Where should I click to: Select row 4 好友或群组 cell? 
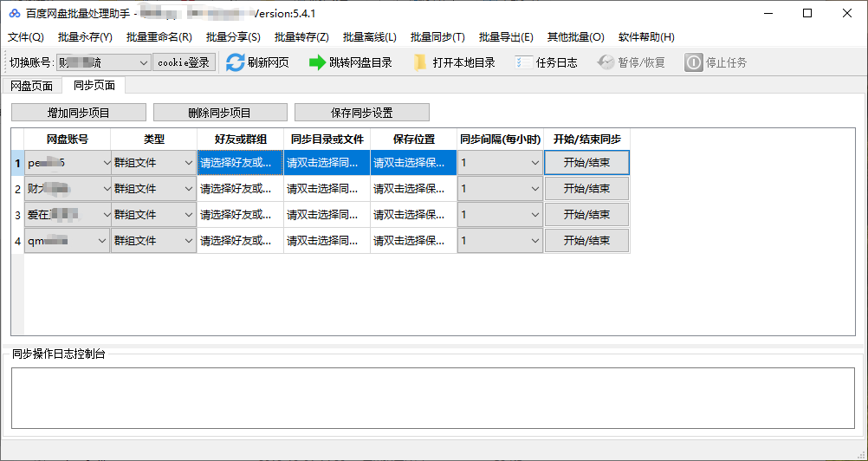(240, 241)
